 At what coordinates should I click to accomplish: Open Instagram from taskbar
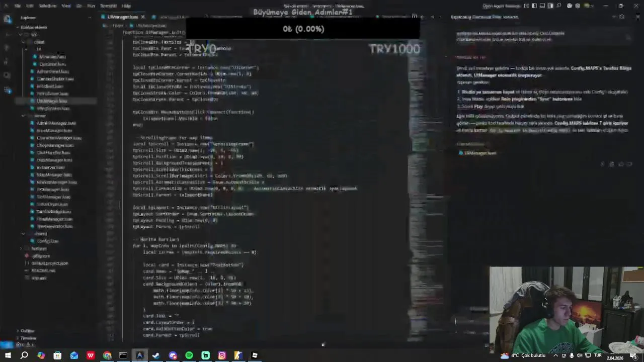pyautogui.click(x=222, y=355)
